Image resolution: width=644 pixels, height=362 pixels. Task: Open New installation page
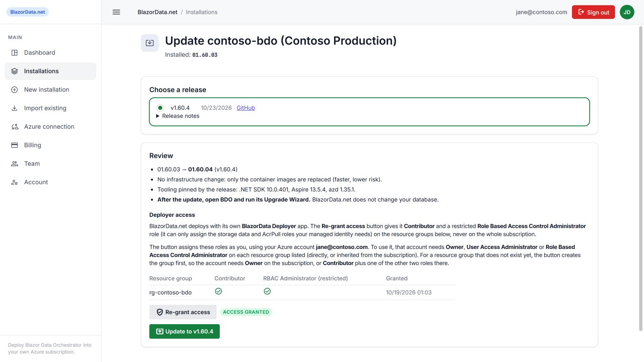(50, 90)
